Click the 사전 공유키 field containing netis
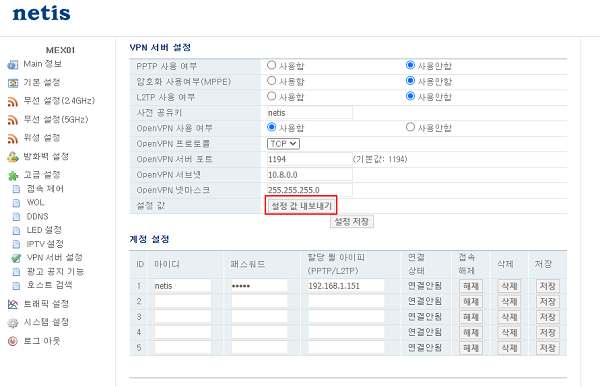The width and height of the screenshot is (600, 387). (x=310, y=113)
